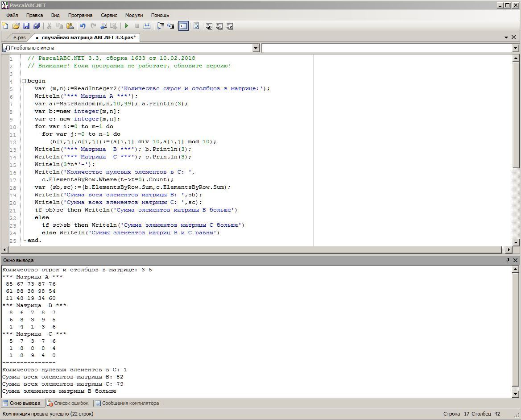
Task: Save the current file
Action: point(26,26)
